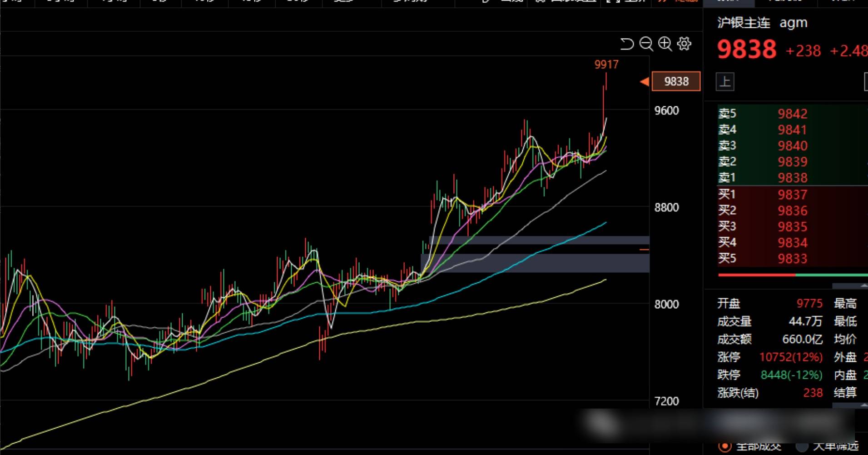
Task: Open chart settings via the gear icon
Action: point(684,44)
